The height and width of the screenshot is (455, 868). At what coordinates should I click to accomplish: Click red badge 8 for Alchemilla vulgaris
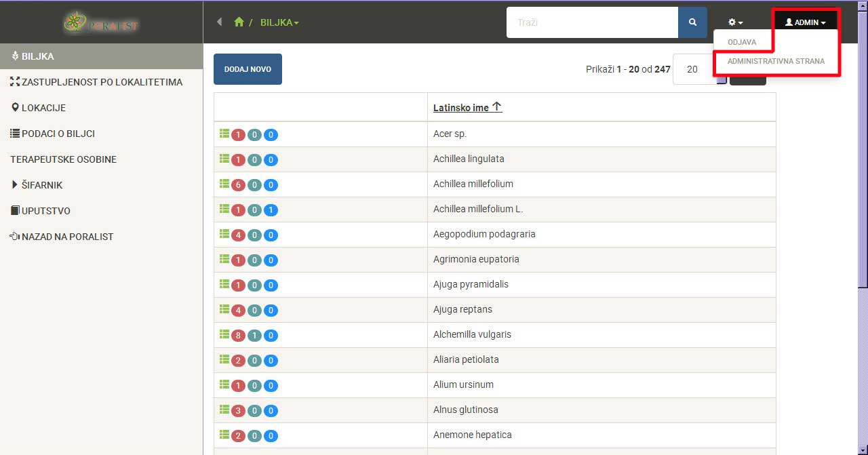(238, 336)
